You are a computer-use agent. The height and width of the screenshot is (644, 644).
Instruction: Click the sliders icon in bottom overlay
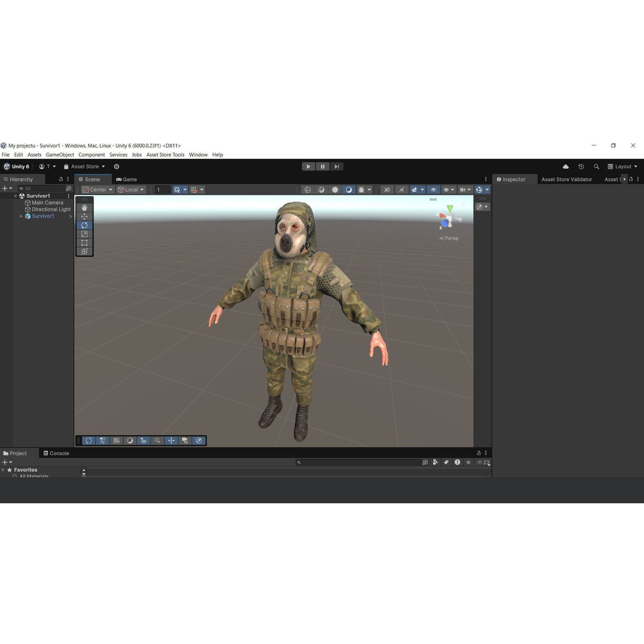pos(103,440)
